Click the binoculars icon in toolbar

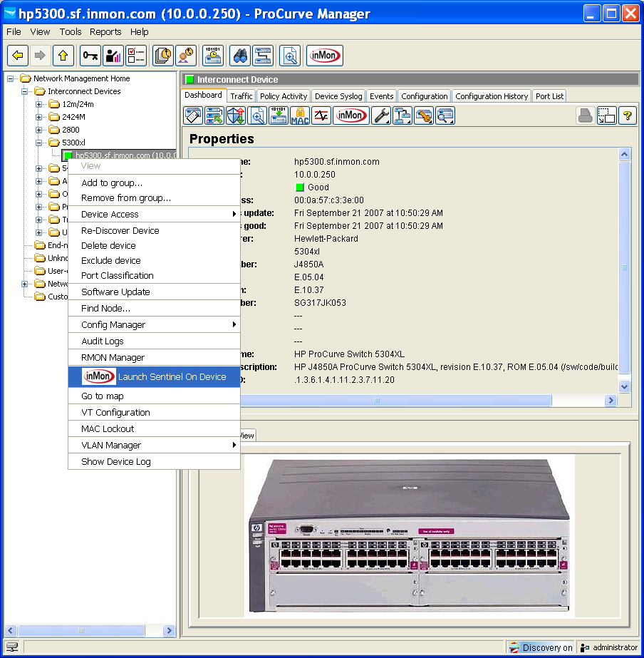[240, 56]
